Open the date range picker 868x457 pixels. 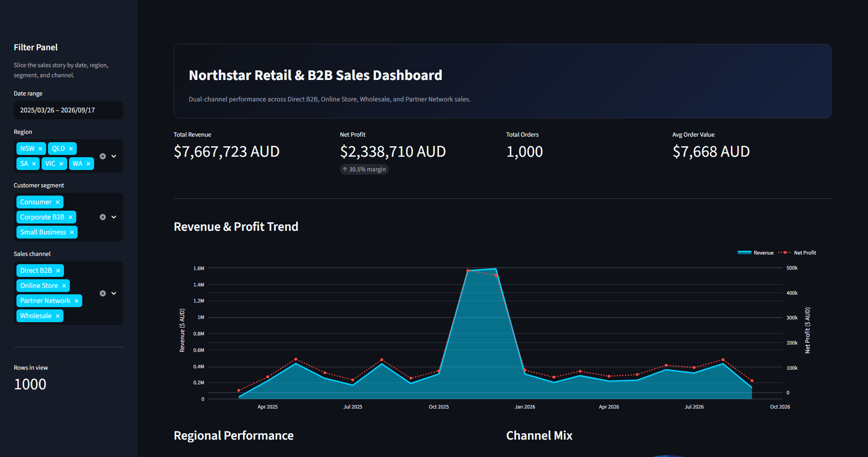pos(69,110)
